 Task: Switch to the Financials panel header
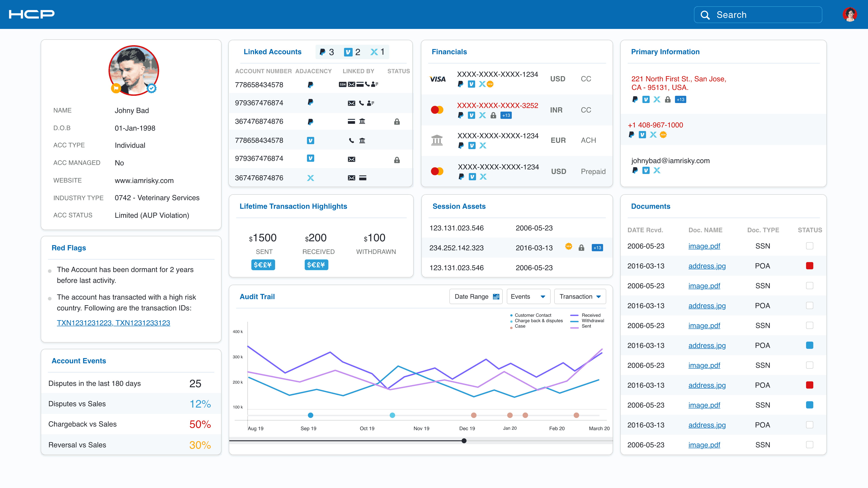pyautogui.click(x=449, y=52)
